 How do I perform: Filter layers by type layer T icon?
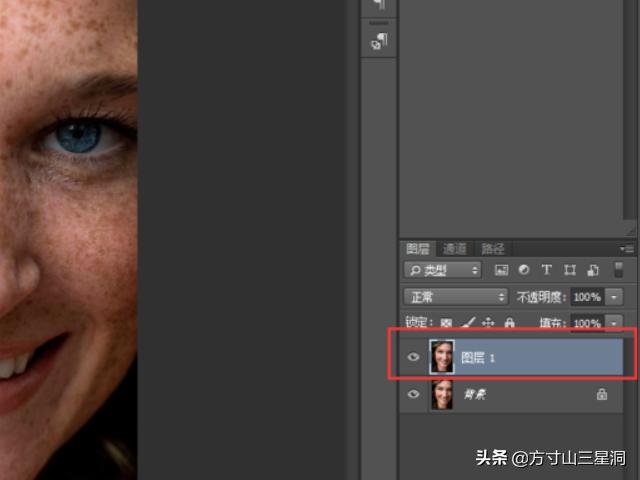click(x=547, y=270)
